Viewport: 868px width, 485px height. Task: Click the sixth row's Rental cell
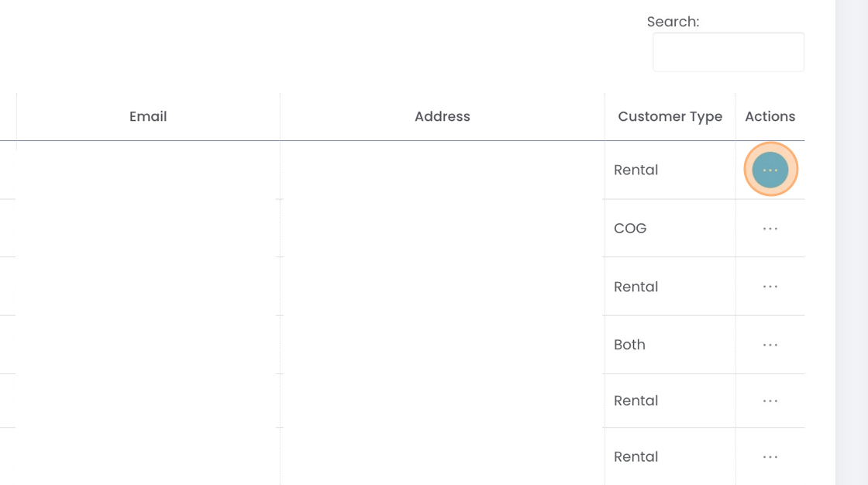(x=635, y=457)
